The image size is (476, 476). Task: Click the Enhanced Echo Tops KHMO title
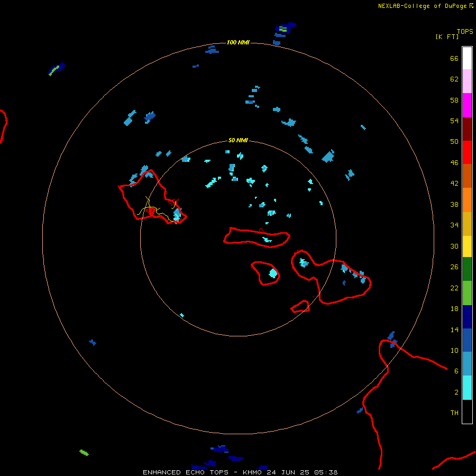(x=240, y=472)
